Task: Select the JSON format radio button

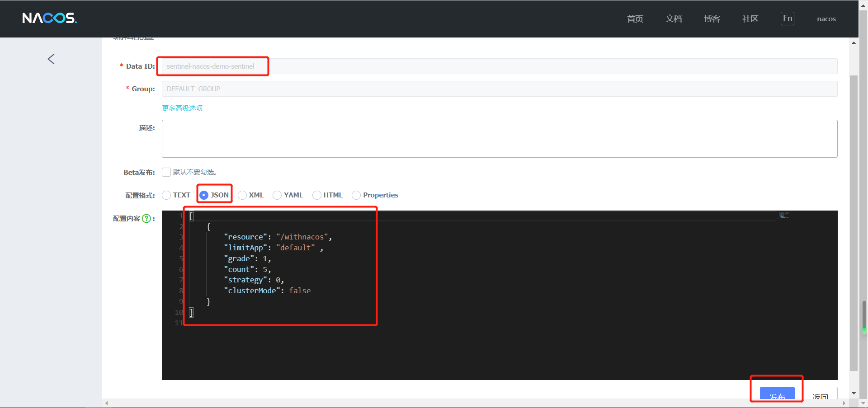Action: click(204, 195)
